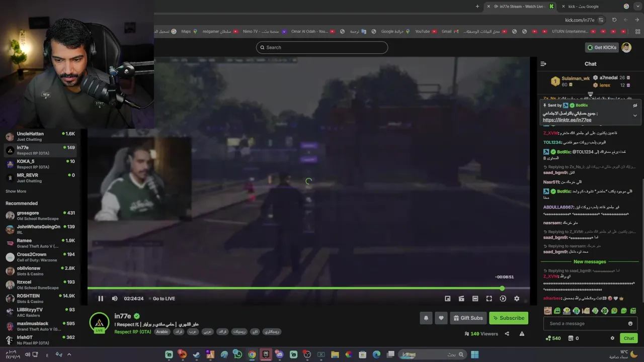Image resolution: width=644 pixels, height=362 pixels.
Task: Open a new browser tab with plus
Action: point(477,7)
